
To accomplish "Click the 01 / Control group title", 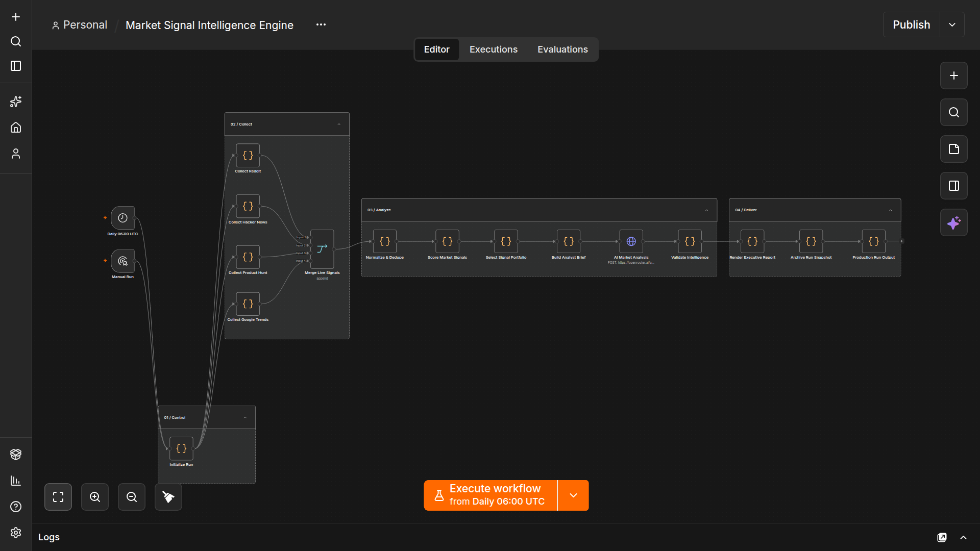I will [175, 418].
